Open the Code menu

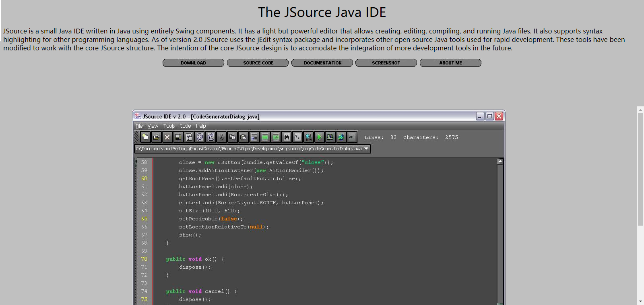point(185,126)
